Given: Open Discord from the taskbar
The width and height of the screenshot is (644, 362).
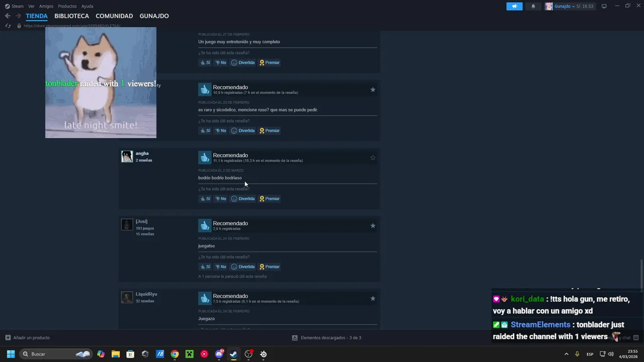Looking at the screenshot, I should [219, 354].
